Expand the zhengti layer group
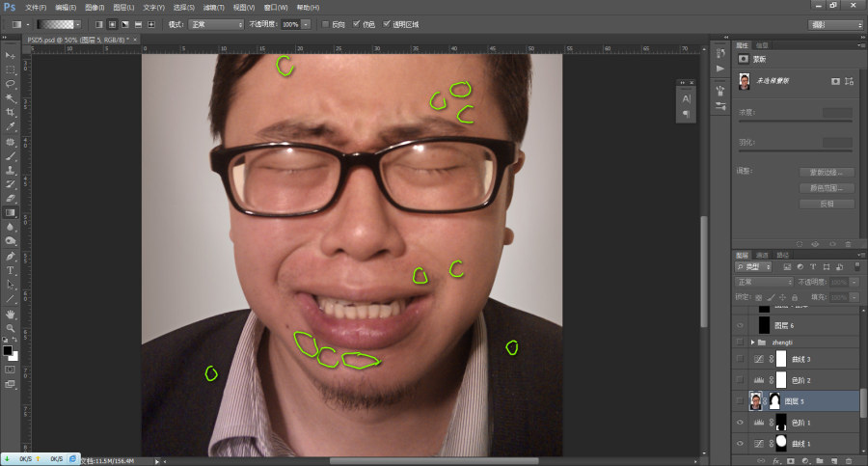 click(752, 343)
